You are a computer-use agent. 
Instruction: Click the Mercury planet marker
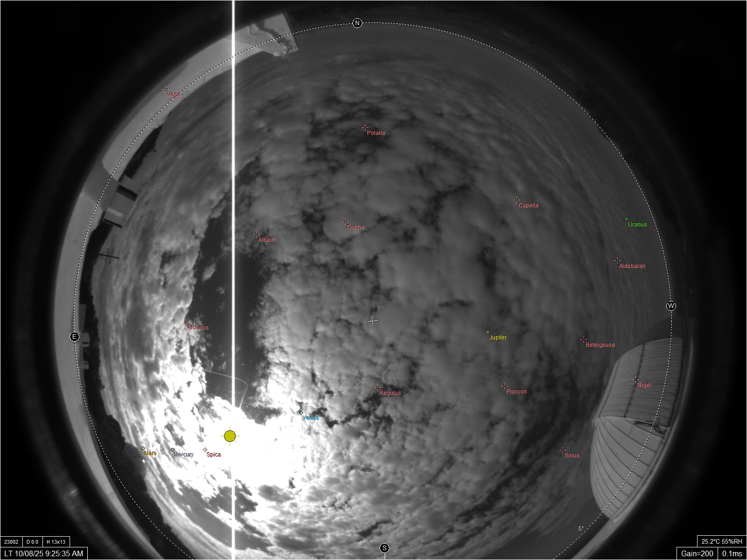[x=173, y=450]
